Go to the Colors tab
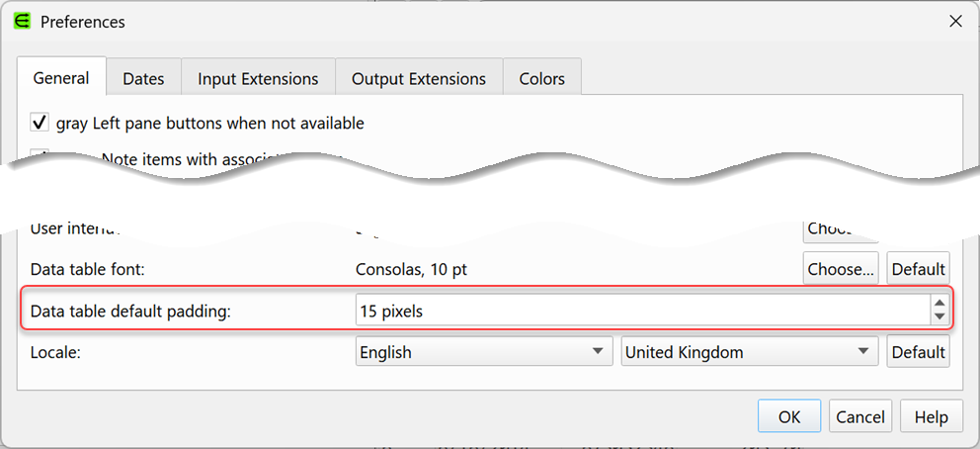980x449 pixels. [541, 79]
